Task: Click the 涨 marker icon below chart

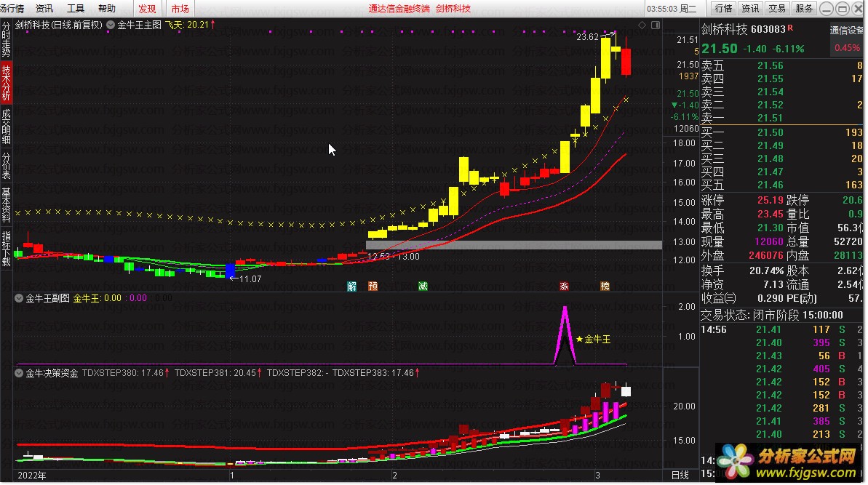Action: pyautogui.click(x=564, y=286)
